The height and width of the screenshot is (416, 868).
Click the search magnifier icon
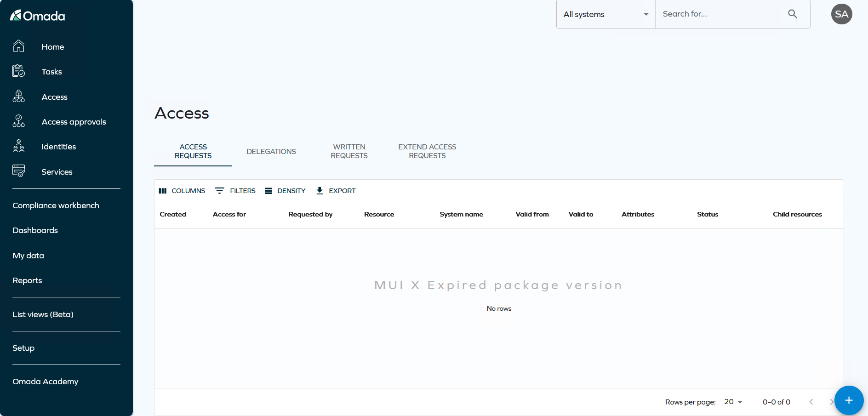pos(792,14)
